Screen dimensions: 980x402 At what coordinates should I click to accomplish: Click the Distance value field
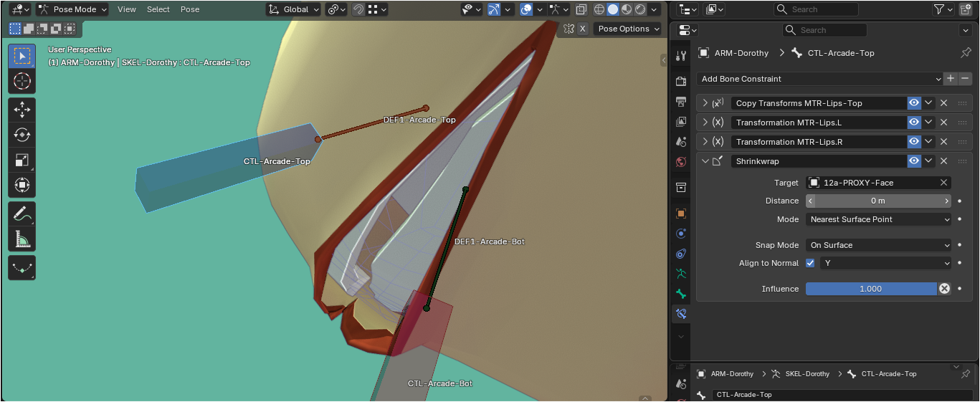(879, 201)
